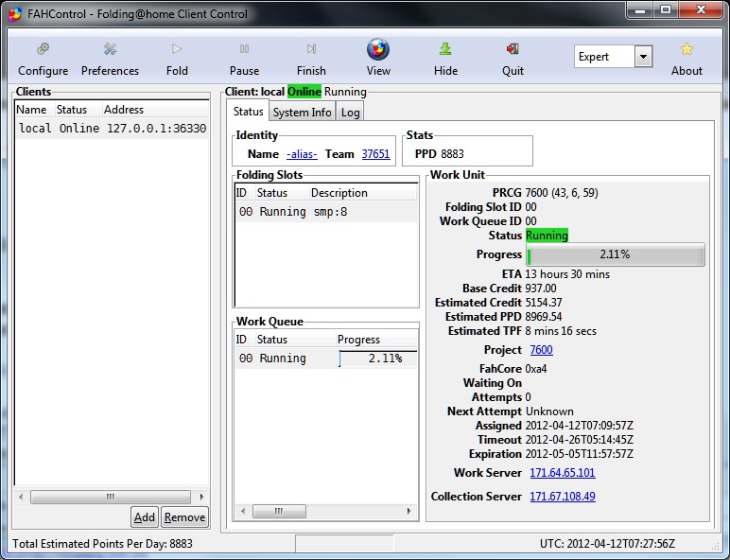Click the PPD 8883 stats value
Screen dimensions: 730x560
tap(452, 154)
